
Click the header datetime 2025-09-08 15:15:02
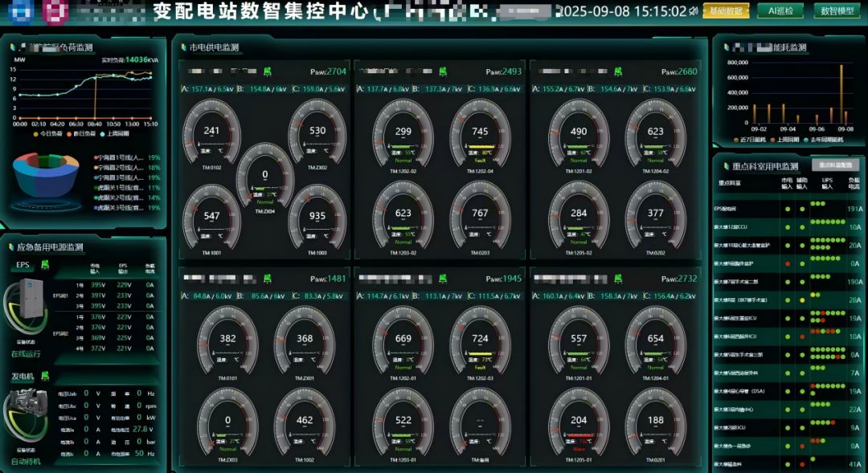[623, 11]
